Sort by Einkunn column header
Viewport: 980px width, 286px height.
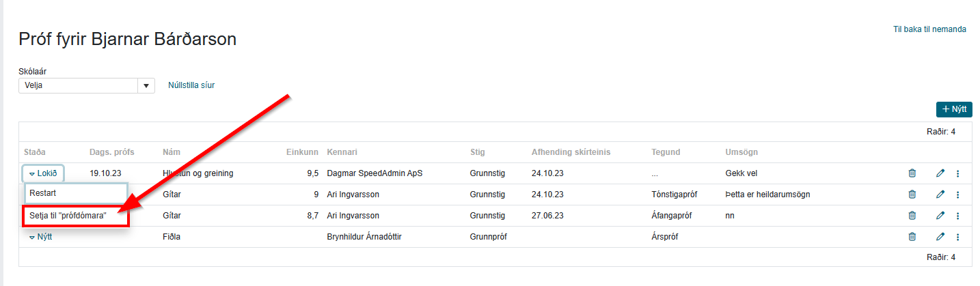[302, 152]
